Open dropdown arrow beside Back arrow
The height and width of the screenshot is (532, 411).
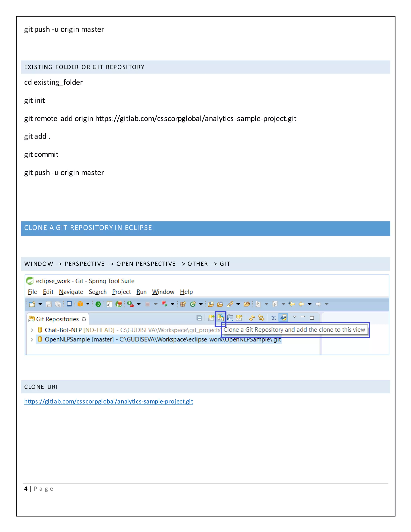pyautogui.click(x=310, y=304)
